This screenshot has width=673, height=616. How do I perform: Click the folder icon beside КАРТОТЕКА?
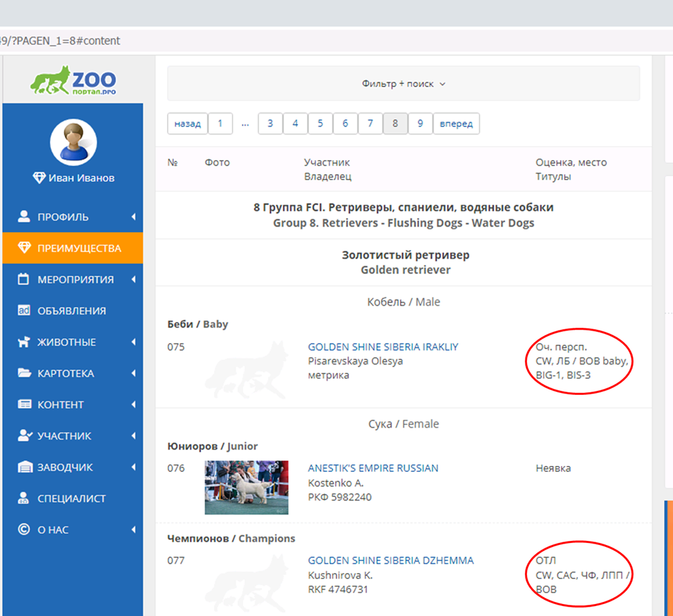[x=24, y=373]
